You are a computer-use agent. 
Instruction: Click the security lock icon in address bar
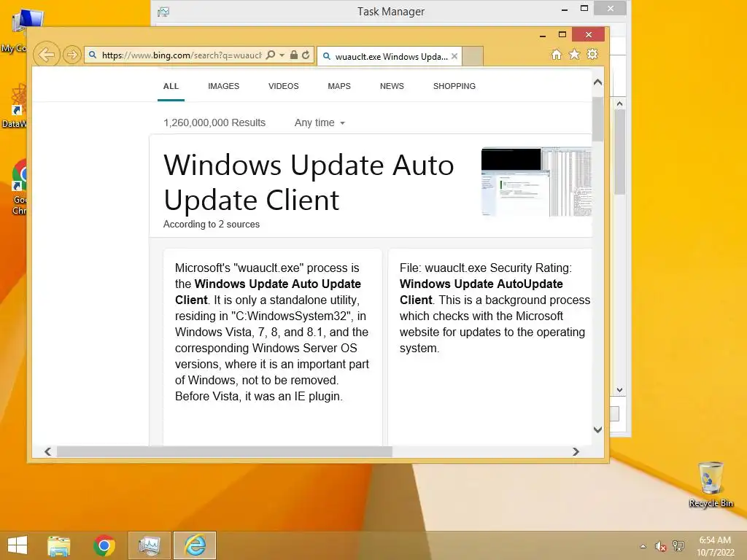click(x=294, y=55)
